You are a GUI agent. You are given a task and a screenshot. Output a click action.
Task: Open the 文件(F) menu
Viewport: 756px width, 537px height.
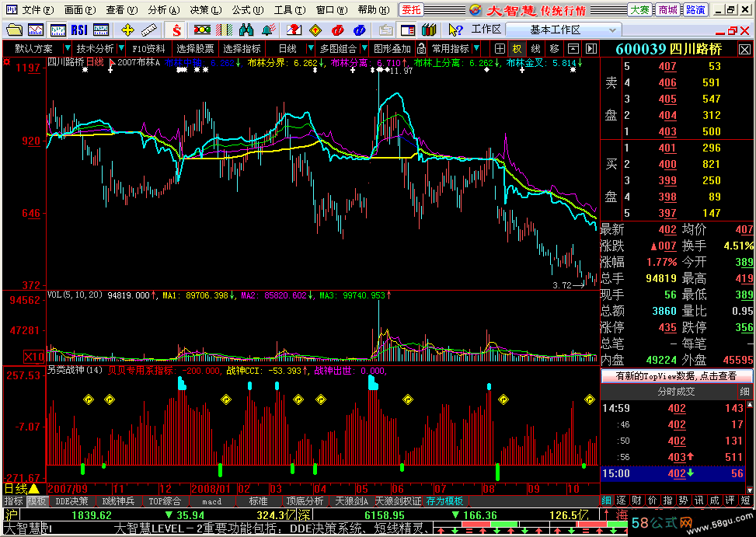pos(37,9)
